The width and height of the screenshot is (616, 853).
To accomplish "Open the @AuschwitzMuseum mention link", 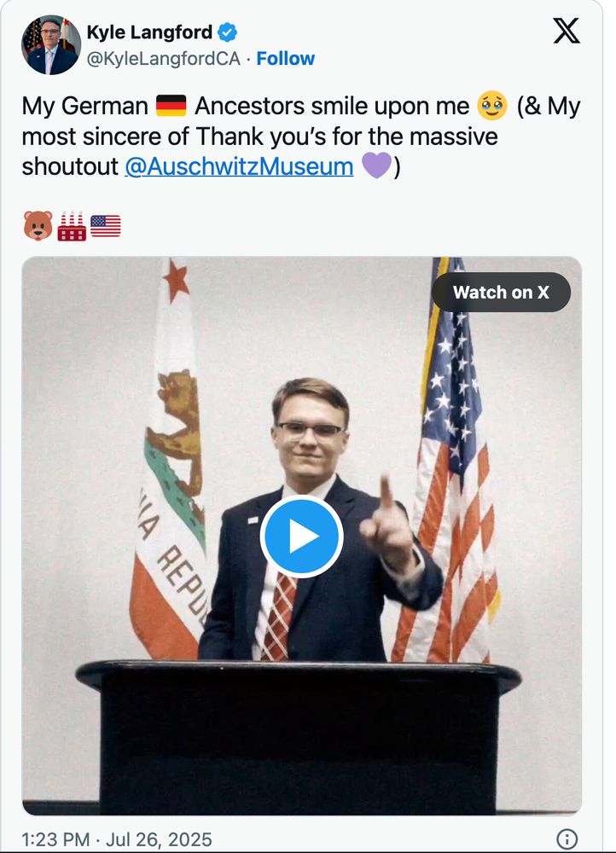I will coord(239,165).
